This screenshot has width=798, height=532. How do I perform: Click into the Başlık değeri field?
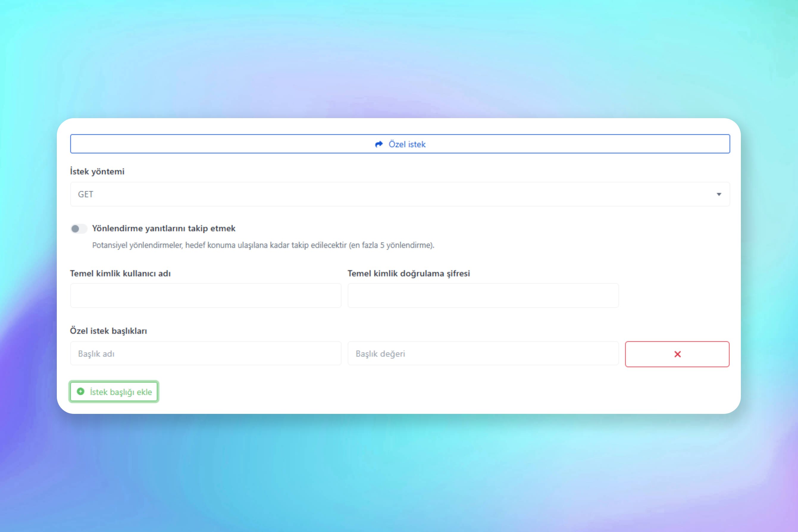coord(483,353)
